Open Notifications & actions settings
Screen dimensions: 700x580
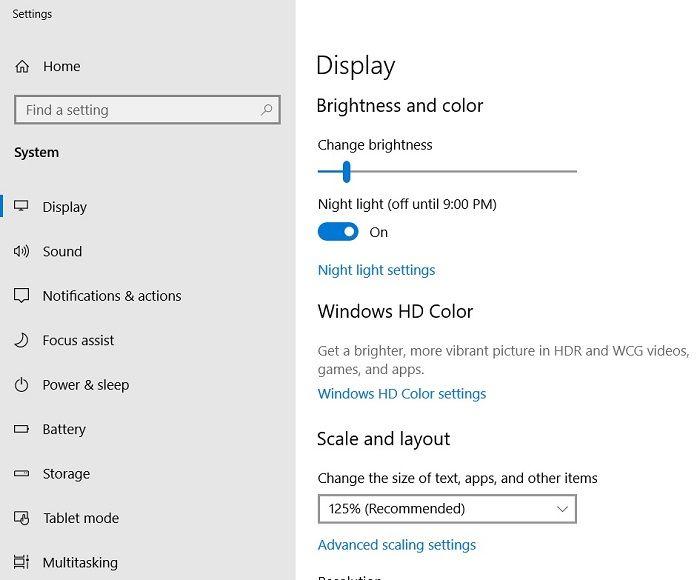[112, 296]
